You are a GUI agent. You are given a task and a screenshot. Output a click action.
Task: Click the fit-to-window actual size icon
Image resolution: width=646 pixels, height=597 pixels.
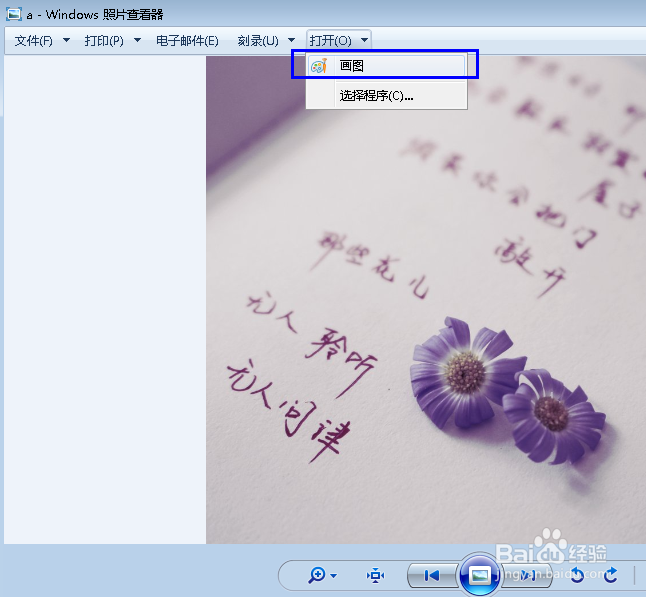[x=375, y=575]
